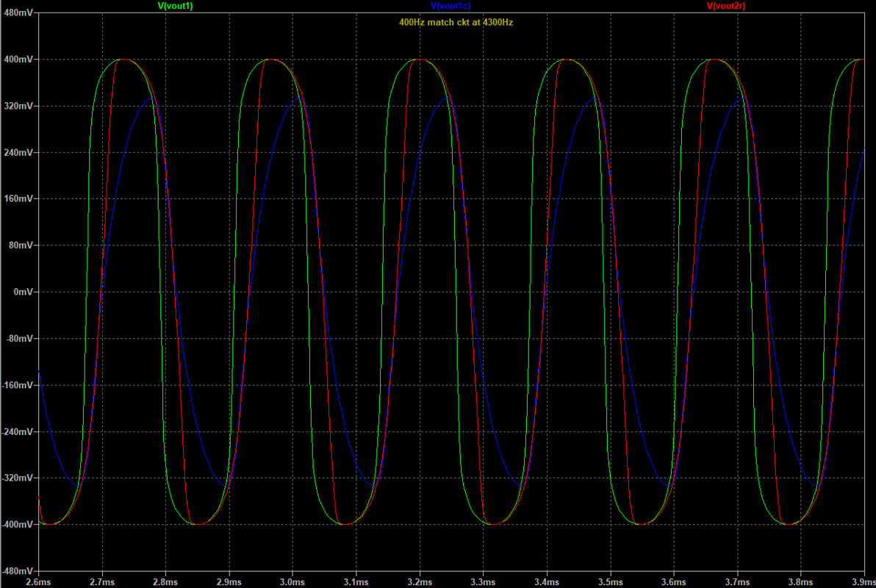Click the 240mV vertical axis label
Screen dimensions: 876x588
coord(18,152)
